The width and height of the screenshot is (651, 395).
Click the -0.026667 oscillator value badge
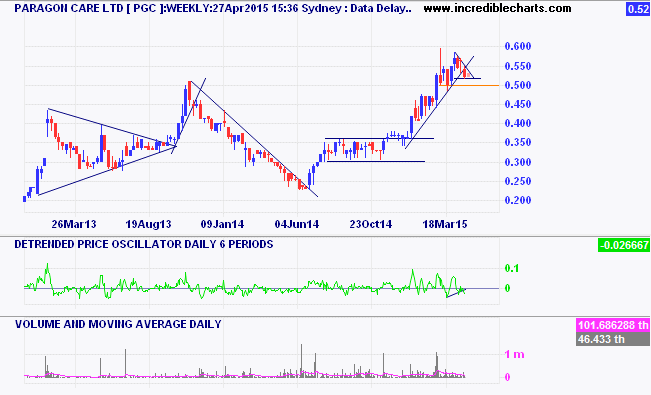tap(624, 245)
